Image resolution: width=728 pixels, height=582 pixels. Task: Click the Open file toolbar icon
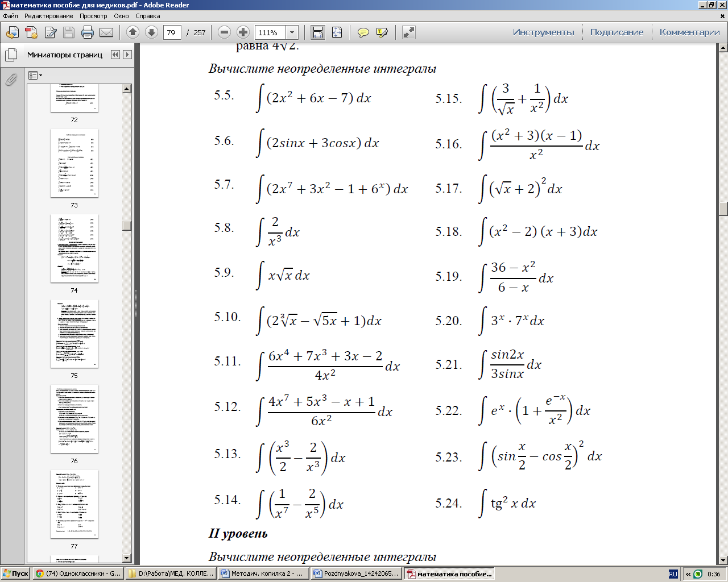(x=12, y=32)
